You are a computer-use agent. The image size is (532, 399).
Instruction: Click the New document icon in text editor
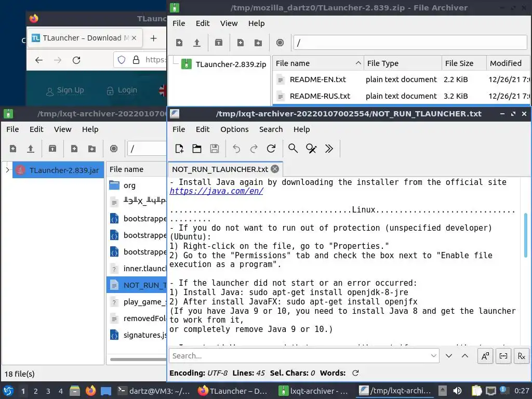tap(179, 149)
